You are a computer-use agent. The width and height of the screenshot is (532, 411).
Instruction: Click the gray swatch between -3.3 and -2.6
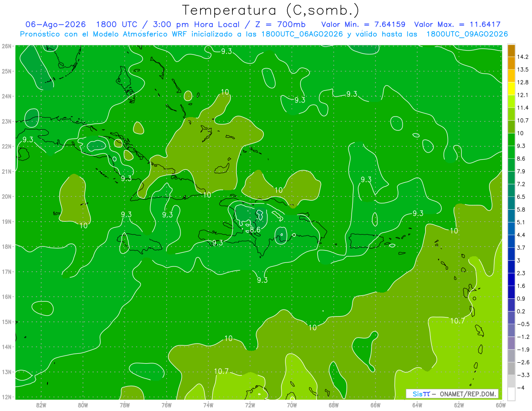coord(511,368)
